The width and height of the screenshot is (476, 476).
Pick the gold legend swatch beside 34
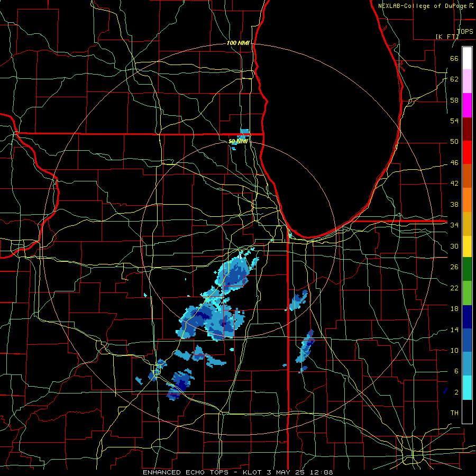pyautogui.click(x=467, y=224)
